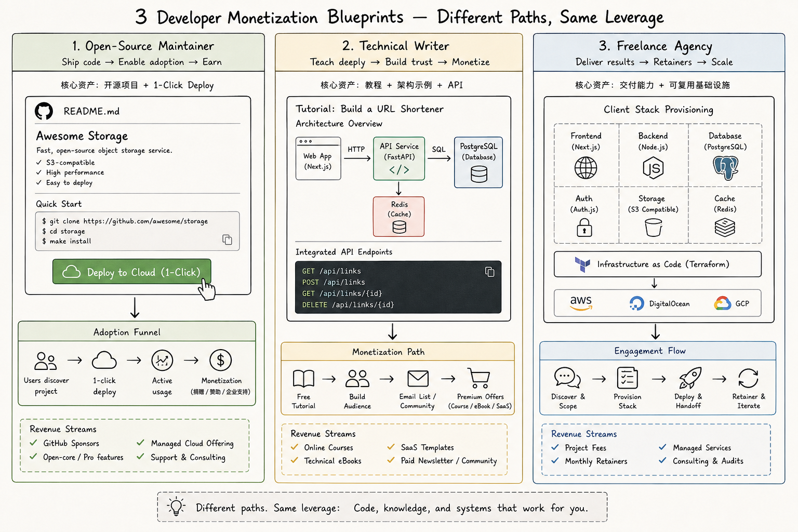
Task: Click the PostgreSQL database cylinder icon
Action: coord(479,175)
